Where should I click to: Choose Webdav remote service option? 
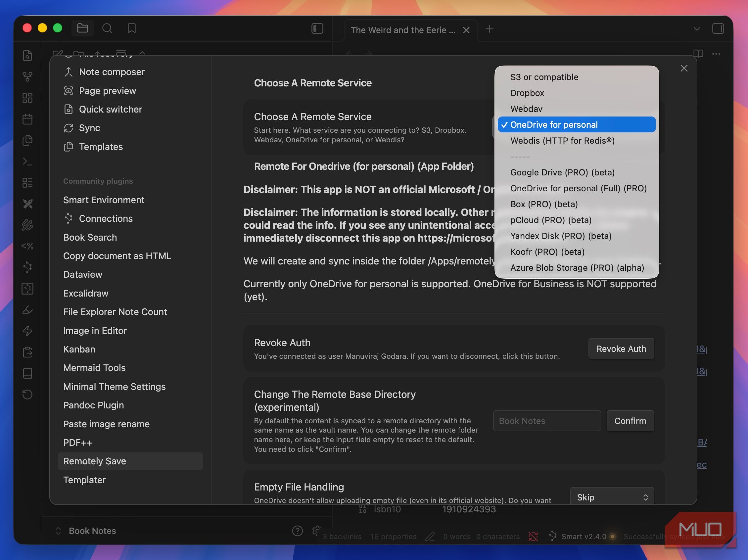(x=577, y=109)
